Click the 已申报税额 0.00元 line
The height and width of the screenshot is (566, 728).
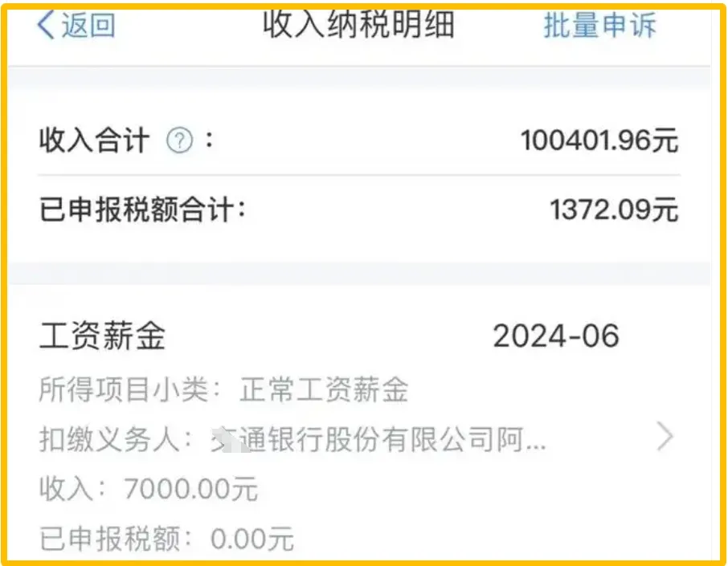[166, 539]
